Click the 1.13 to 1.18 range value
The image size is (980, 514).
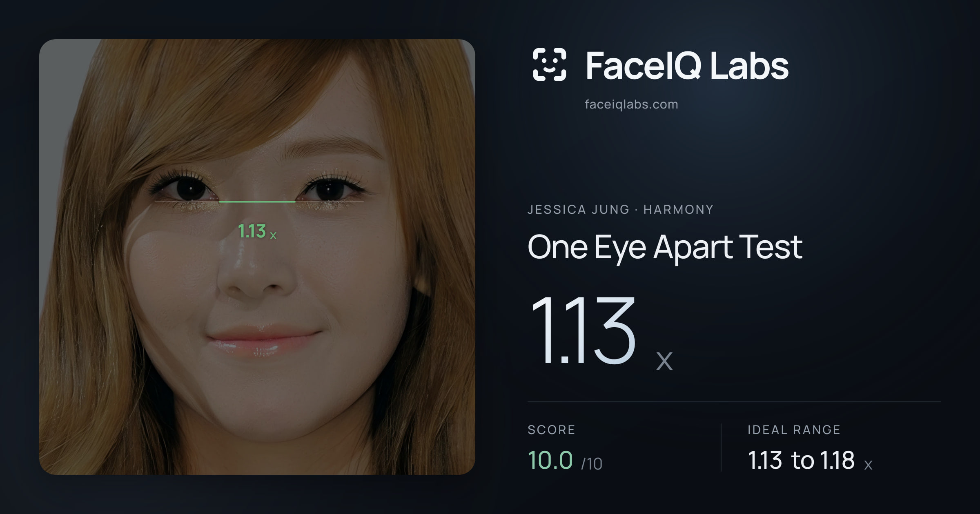point(801,461)
